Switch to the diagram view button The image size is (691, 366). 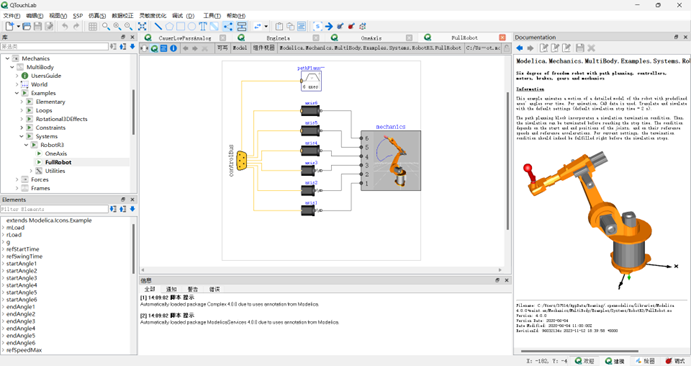154,48
